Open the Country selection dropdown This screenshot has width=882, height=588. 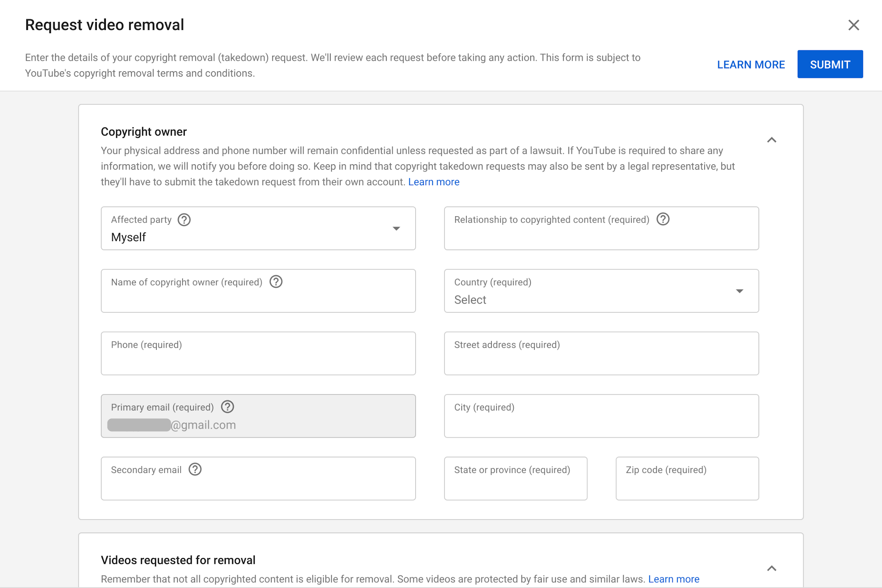coord(739,291)
